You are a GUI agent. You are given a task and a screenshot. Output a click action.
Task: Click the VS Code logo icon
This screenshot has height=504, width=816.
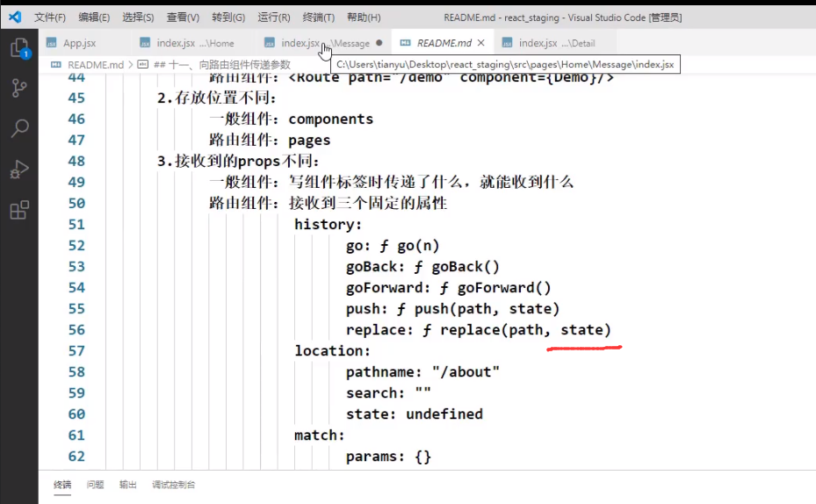tap(15, 18)
